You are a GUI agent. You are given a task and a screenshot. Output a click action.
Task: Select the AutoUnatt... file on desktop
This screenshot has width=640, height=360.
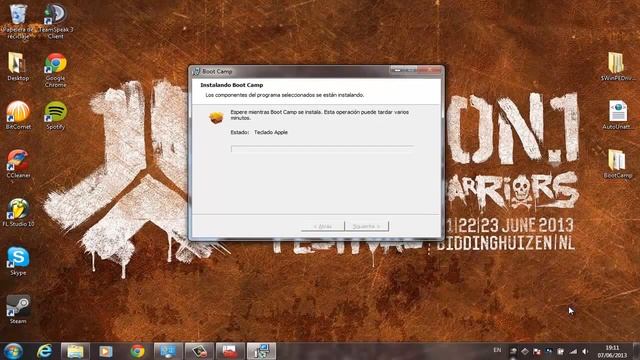(618, 115)
